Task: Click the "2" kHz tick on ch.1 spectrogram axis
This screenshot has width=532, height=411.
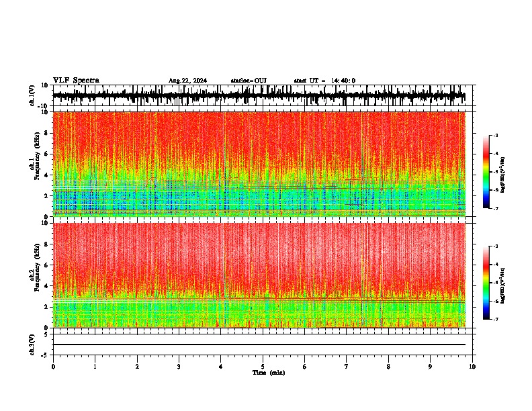Action: point(46,196)
